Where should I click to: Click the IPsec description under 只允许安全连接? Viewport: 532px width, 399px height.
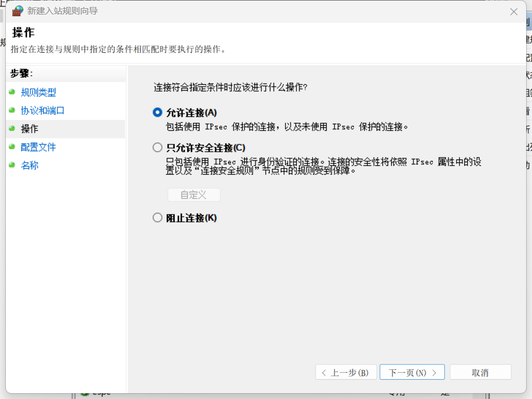[323, 166]
